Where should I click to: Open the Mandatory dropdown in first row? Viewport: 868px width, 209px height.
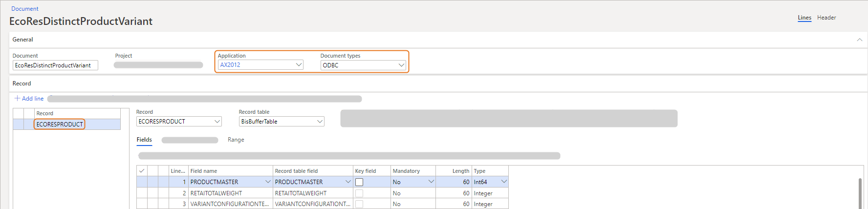(431, 182)
